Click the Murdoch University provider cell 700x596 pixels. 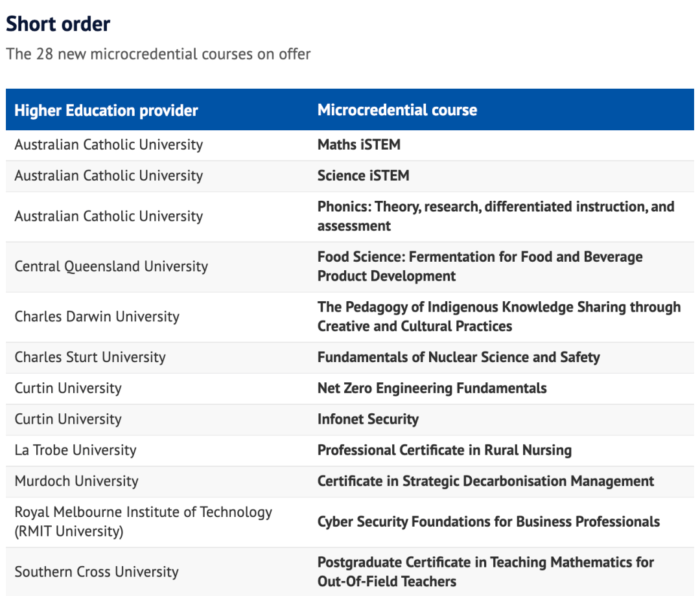(x=76, y=481)
